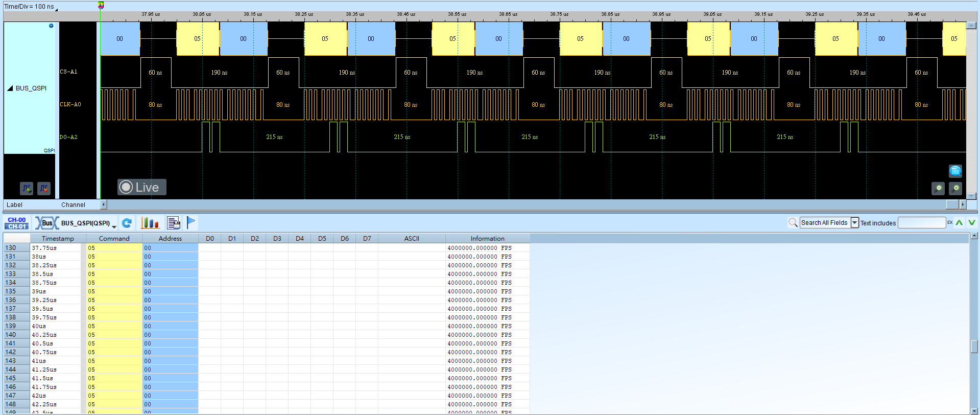Click the Information column header
The height and width of the screenshot is (415, 980).
click(488, 239)
